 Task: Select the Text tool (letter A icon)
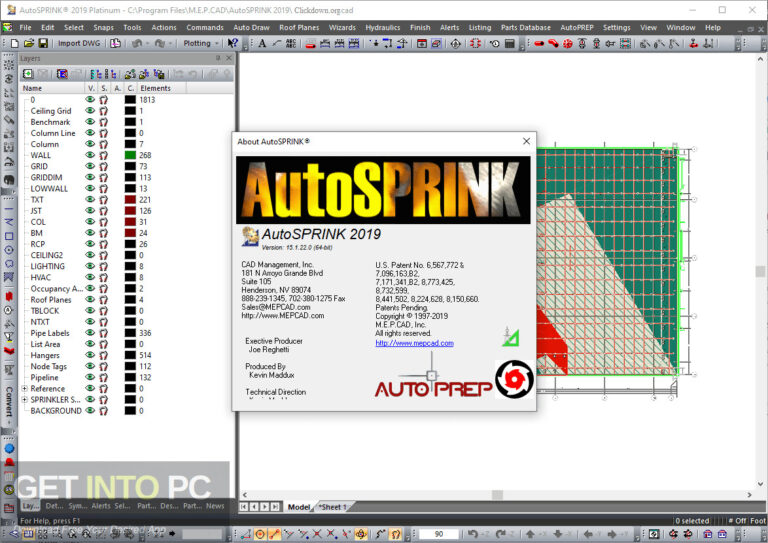pyautogui.click(x=263, y=44)
